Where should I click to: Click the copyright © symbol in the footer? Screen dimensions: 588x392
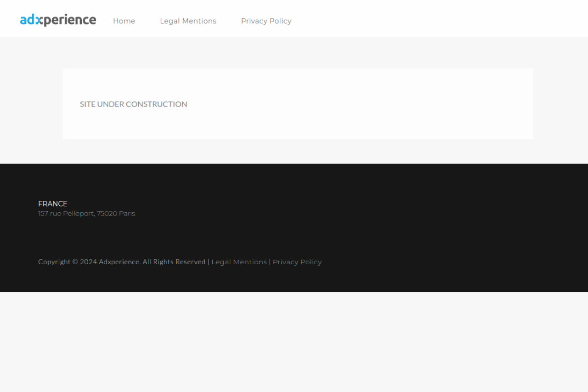(x=75, y=262)
